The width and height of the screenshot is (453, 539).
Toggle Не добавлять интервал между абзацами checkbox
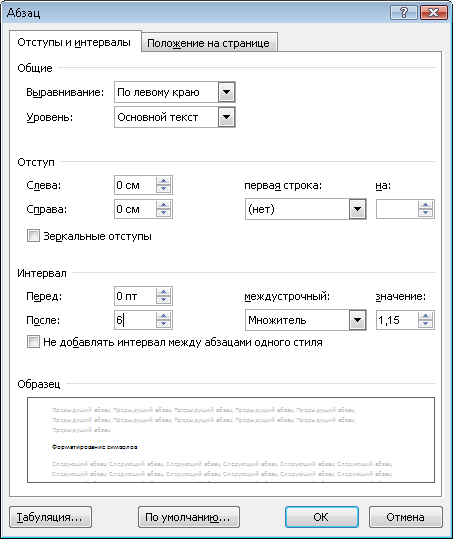pos(33,342)
